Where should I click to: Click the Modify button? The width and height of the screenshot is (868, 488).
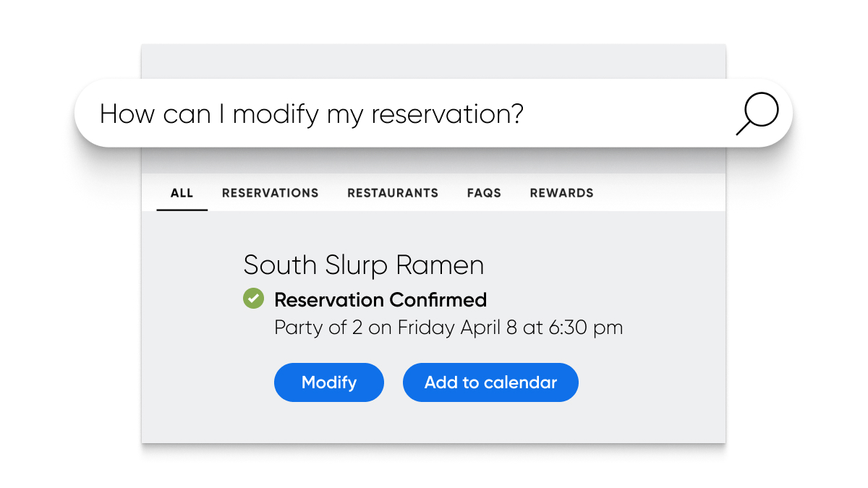(x=329, y=382)
